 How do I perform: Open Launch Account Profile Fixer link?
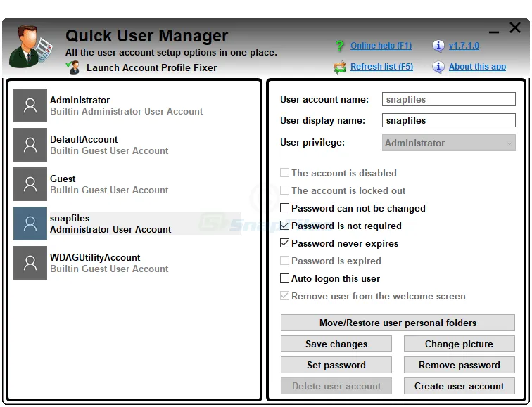click(151, 67)
